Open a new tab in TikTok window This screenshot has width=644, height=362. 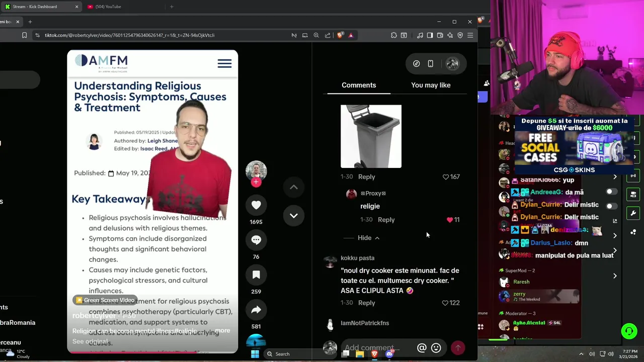click(30, 22)
